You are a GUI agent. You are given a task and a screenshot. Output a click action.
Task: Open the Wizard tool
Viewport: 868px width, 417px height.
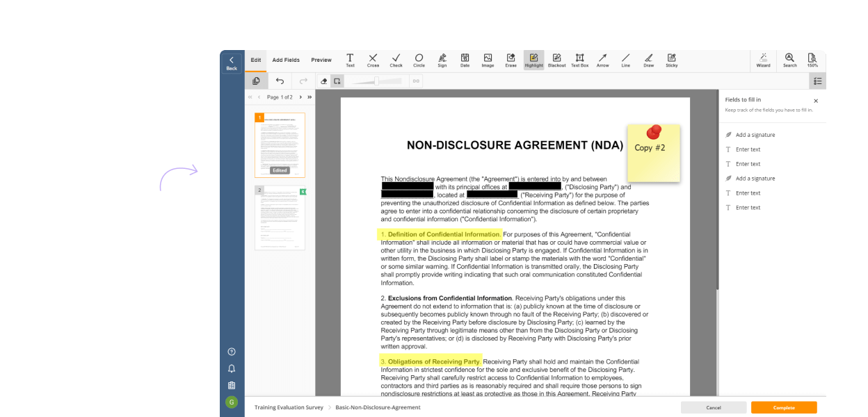[x=763, y=60]
